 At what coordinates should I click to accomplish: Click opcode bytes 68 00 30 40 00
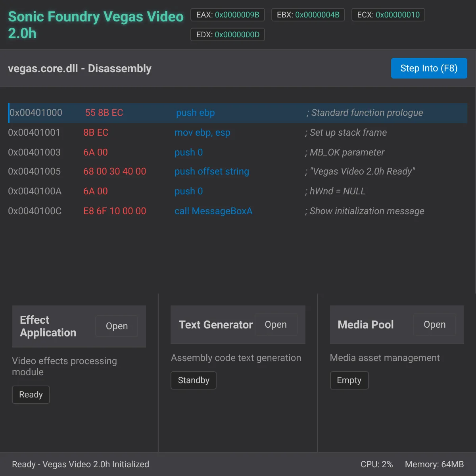tap(115, 171)
